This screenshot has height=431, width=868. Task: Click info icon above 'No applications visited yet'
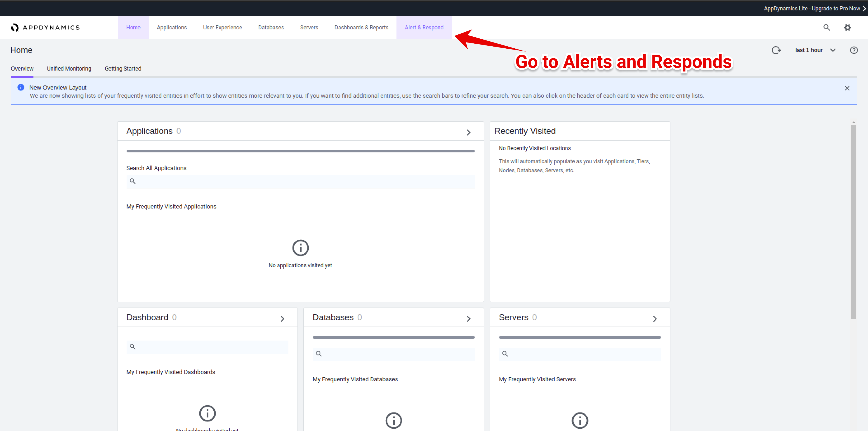pos(300,248)
